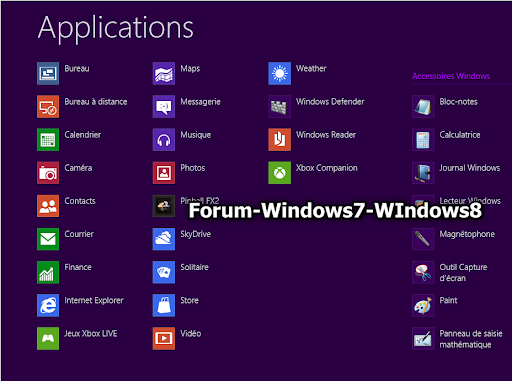Click the Finance text label
The height and width of the screenshot is (381, 512).
(78, 267)
